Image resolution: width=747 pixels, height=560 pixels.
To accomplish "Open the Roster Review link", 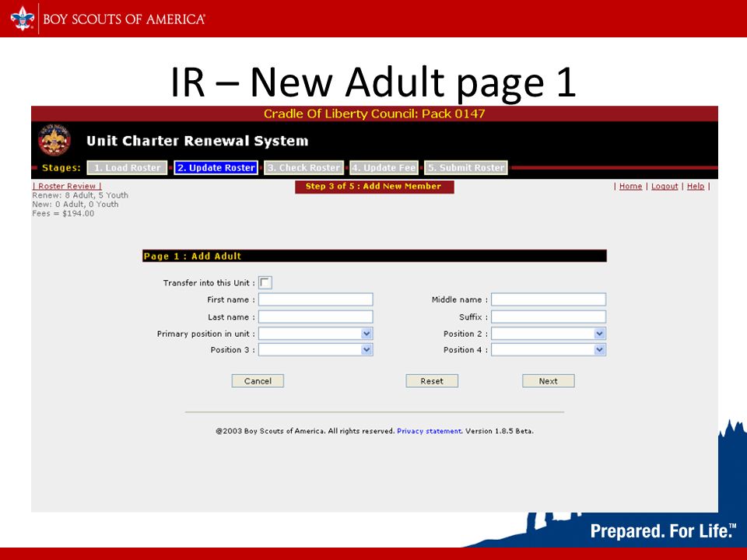I will 67,186.
